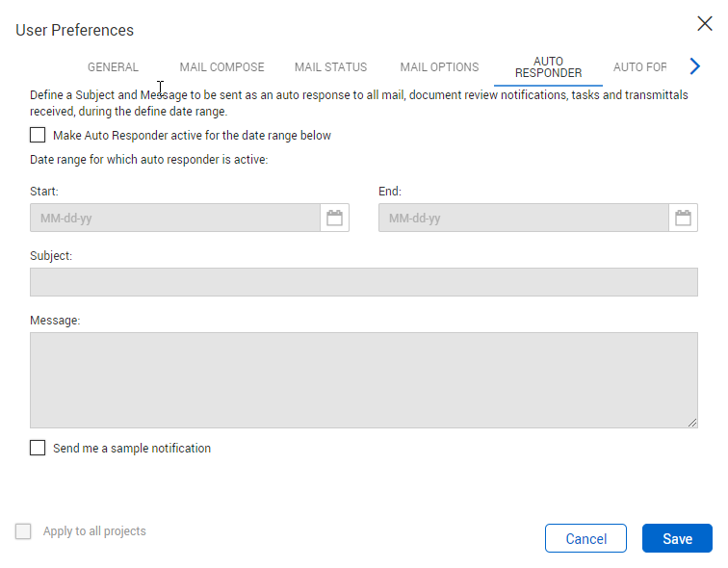The width and height of the screenshot is (728, 568).
Task: Click inside the Message text area
Action: [363, 379]
